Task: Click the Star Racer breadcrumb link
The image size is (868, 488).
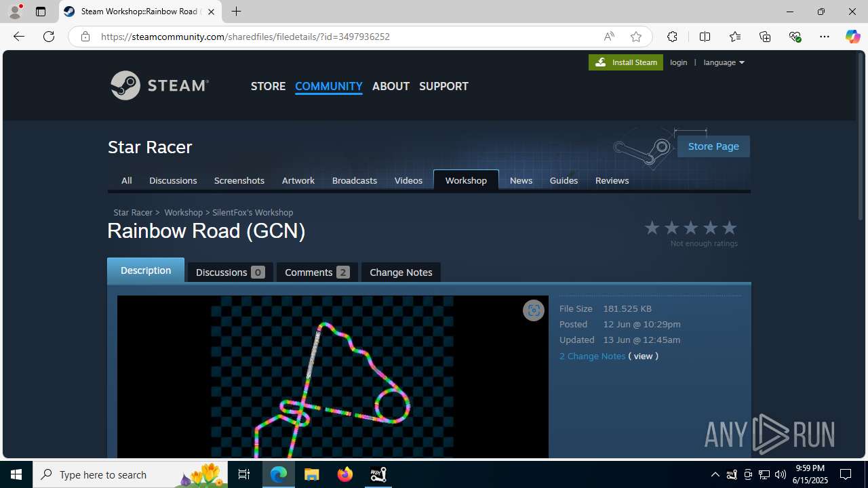Action: [133, 212]
